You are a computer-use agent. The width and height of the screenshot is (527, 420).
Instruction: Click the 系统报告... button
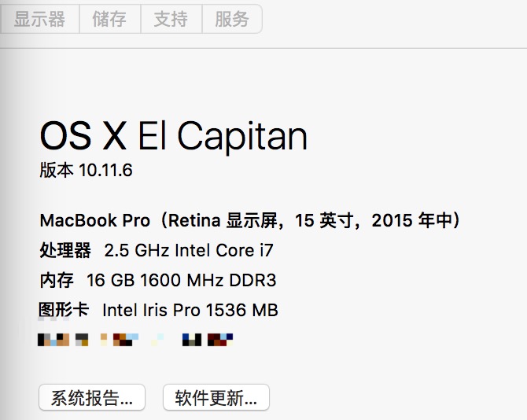[x=91, y=397]
